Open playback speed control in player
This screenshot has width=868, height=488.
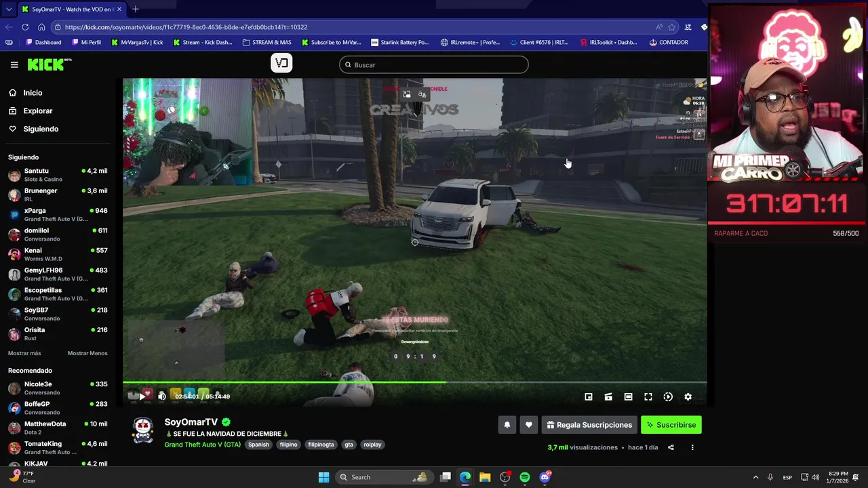[668, 396]
